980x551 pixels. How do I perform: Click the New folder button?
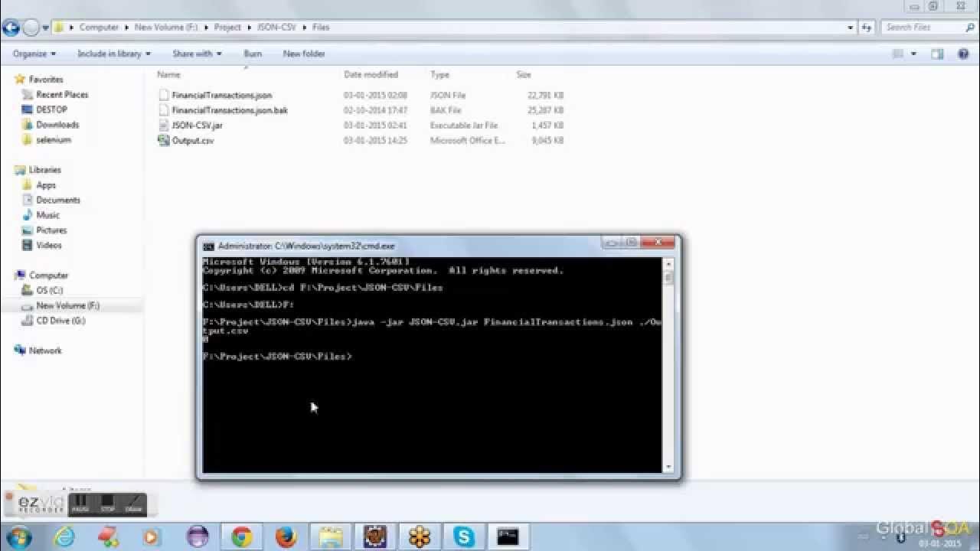click(x=304, y=54)
